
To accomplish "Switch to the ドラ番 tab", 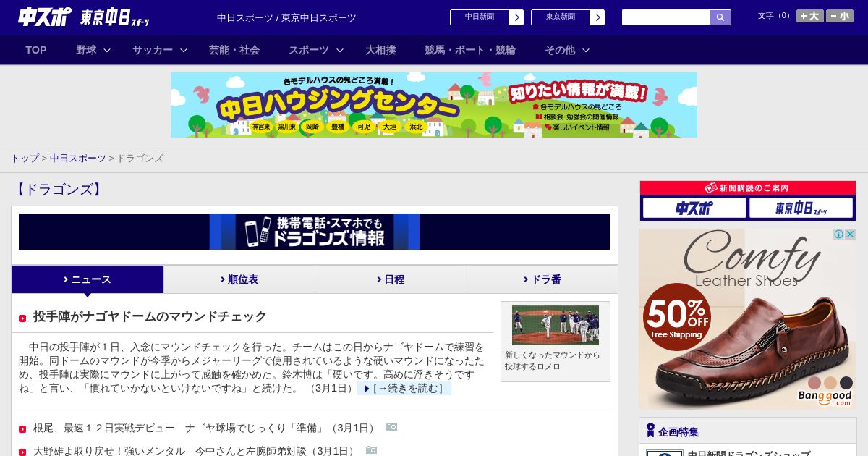I will pyautogui.click(x=542, y=279).
